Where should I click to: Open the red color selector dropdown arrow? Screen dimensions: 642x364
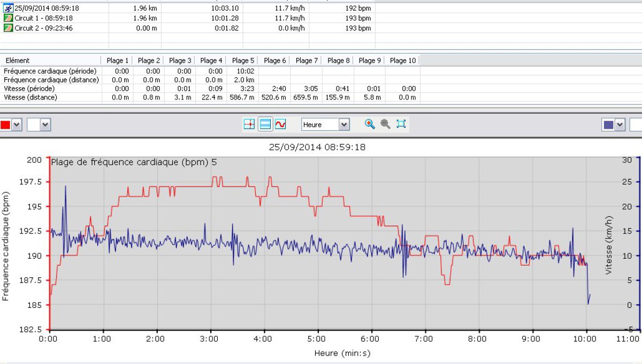(x=17, y=125)
